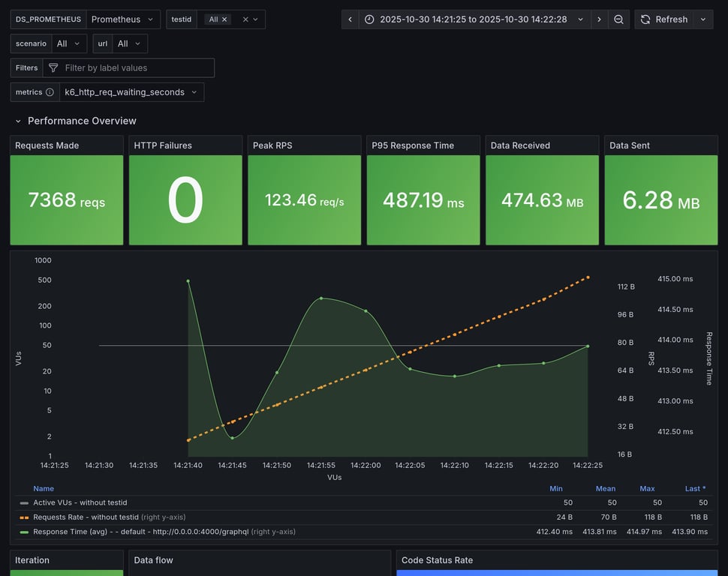Remove the 'All' tag from testid
This screenshot has width=728, height=576.
[224, 19]
